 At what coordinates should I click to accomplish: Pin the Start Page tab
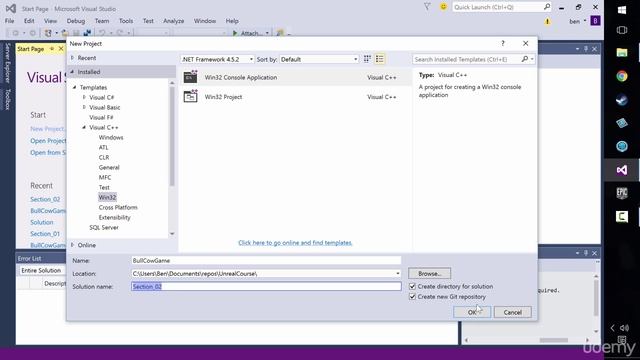pos(52,49)
